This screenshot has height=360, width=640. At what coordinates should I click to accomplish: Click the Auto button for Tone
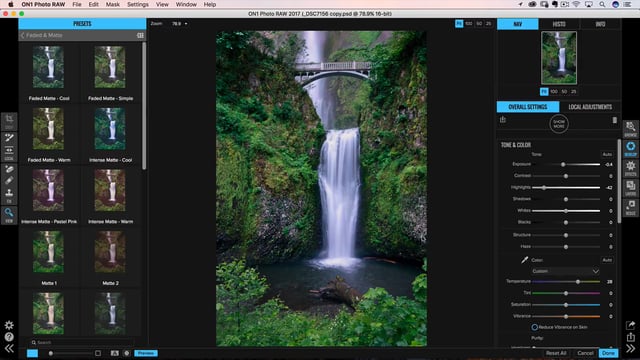click(x=607, y=154)
